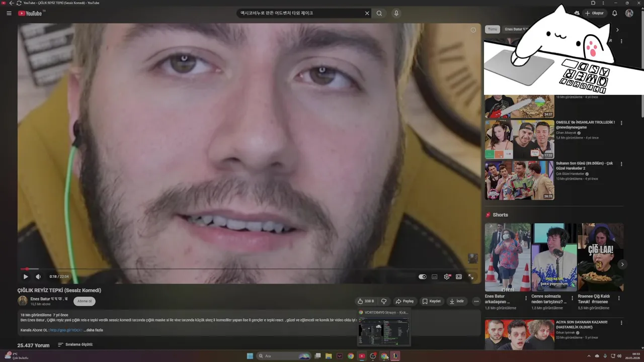
Task: Open the Enes Batur arkadaşının Short
Action: click(507, 257)
